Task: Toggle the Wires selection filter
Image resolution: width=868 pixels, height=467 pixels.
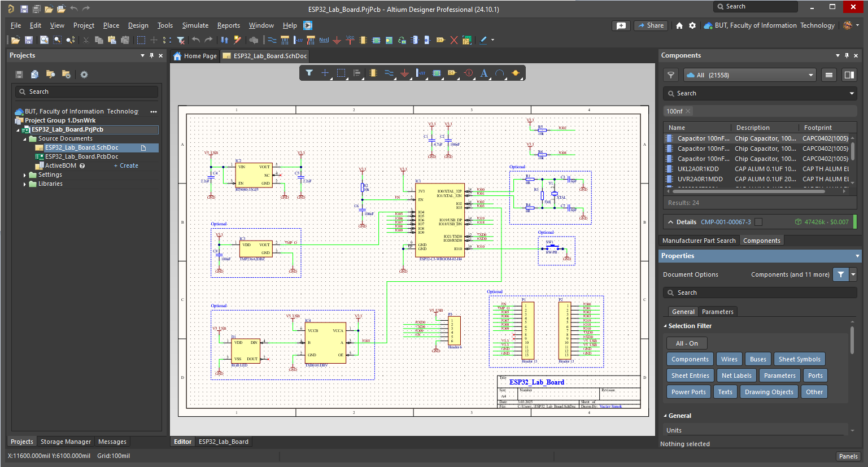Action: [x=729, y=359]
